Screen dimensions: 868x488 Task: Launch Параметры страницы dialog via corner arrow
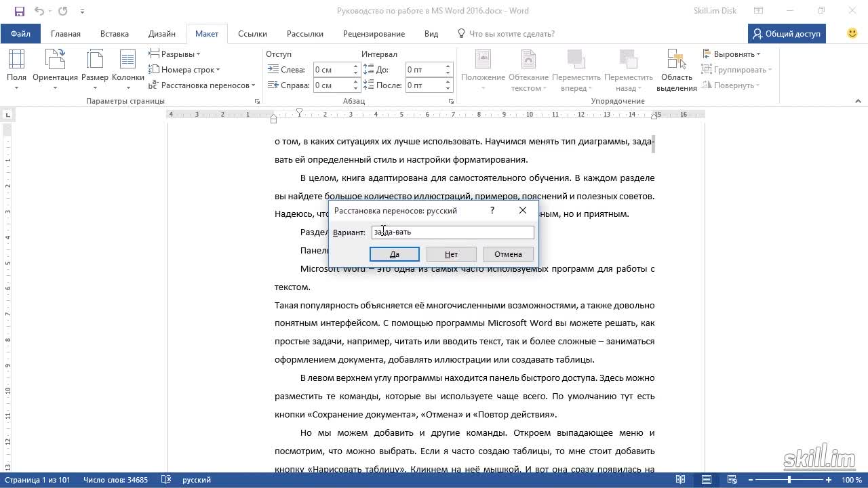coord(257,101)
